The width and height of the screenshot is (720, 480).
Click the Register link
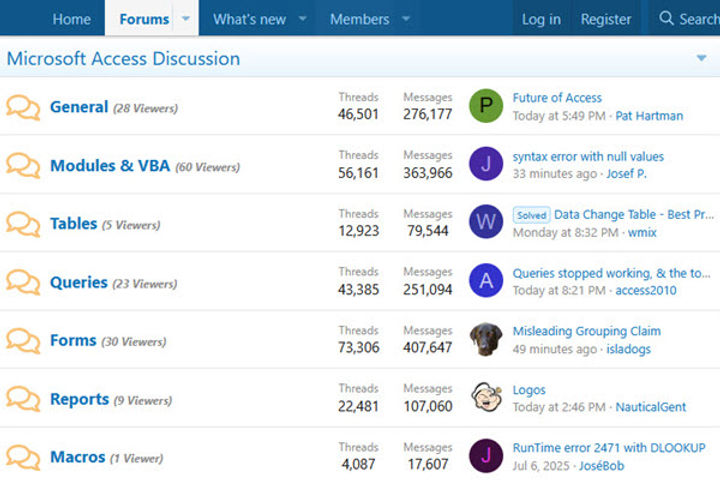point(606,19)
